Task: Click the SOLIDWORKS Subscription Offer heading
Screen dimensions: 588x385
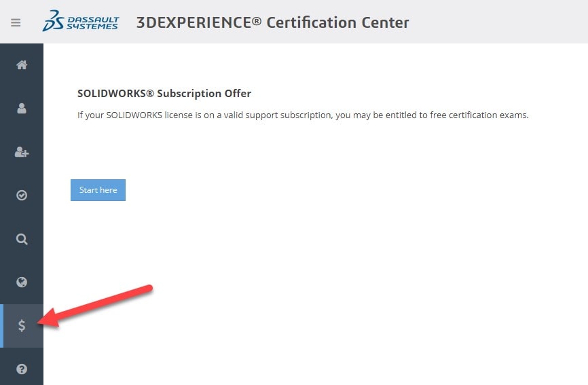Action: pyautogui.click(x=164, y=93)
